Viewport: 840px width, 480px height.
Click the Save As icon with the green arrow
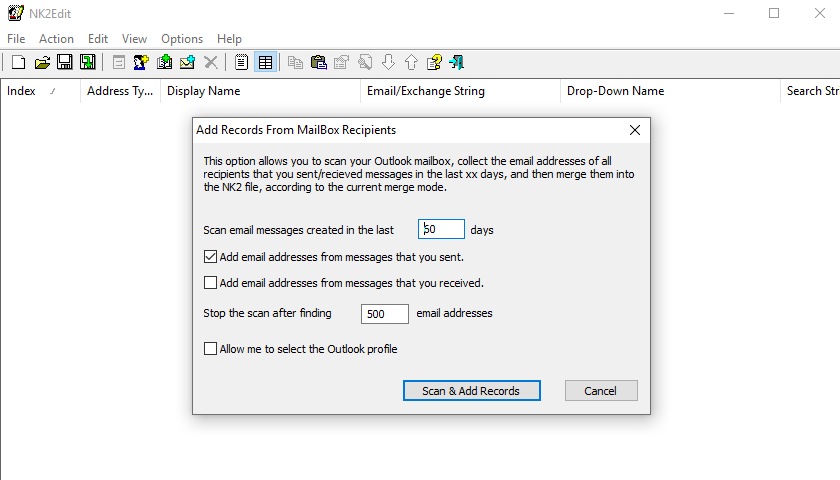point(88,63)
